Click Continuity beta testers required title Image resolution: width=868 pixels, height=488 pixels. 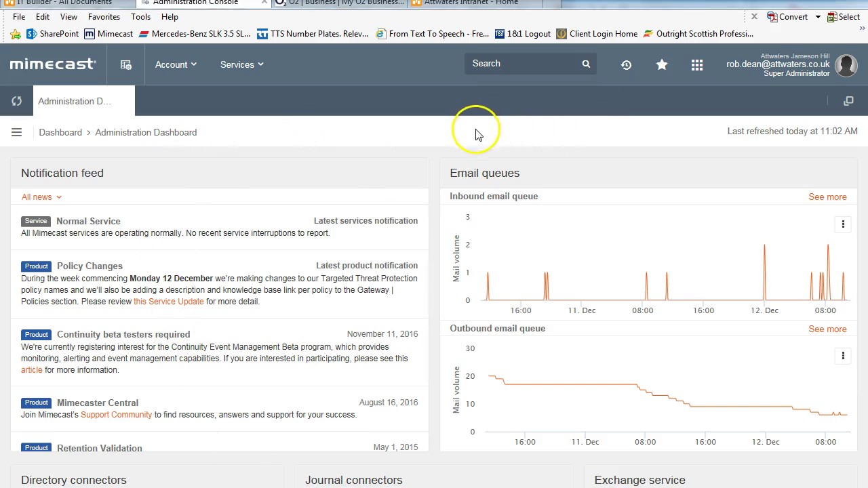123,335
